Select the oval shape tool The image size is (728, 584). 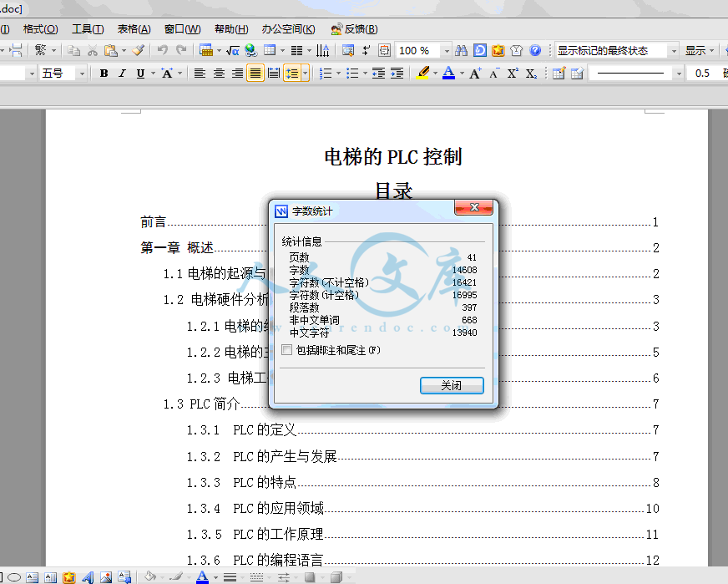point(14,577)
